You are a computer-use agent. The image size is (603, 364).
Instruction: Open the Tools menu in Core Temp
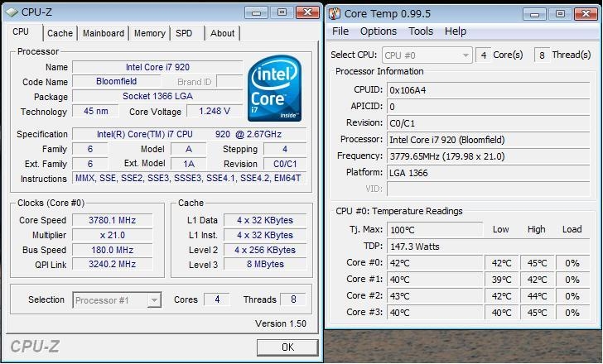point(421,31)
